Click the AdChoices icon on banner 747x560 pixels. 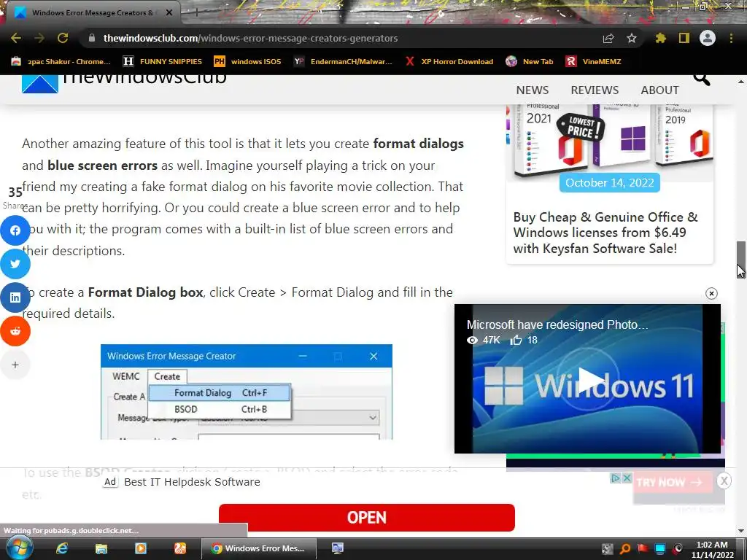point(616,478)
